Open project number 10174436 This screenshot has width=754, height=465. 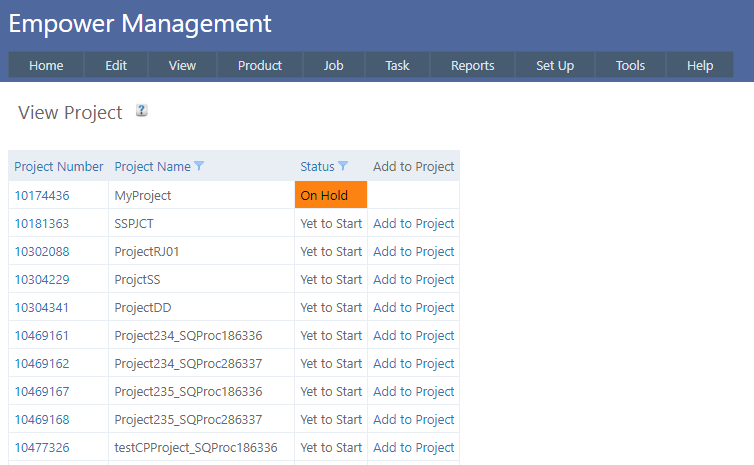click(42, 196)
